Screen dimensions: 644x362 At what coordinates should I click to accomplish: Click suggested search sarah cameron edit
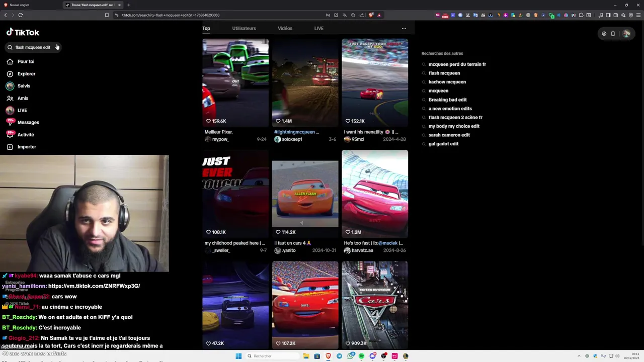[449, 135]
